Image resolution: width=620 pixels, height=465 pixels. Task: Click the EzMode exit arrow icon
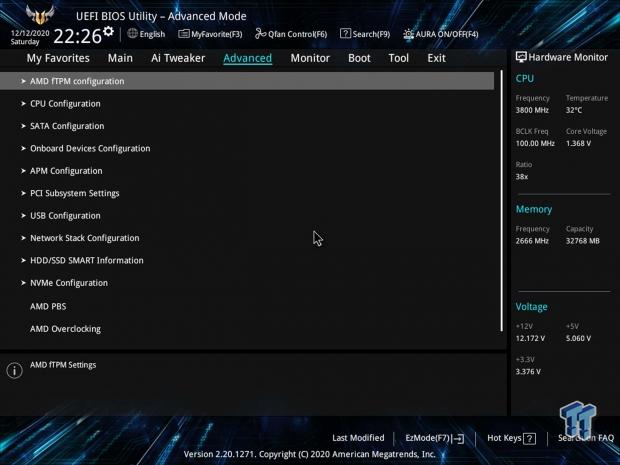click(459, 438)
